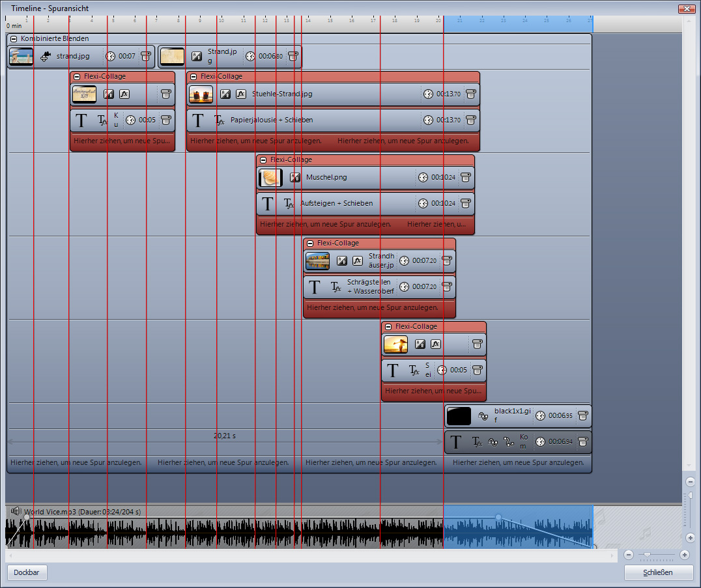The image size is (701, 588).
Task: Click the Dockbar button
Action: (27, 573)
